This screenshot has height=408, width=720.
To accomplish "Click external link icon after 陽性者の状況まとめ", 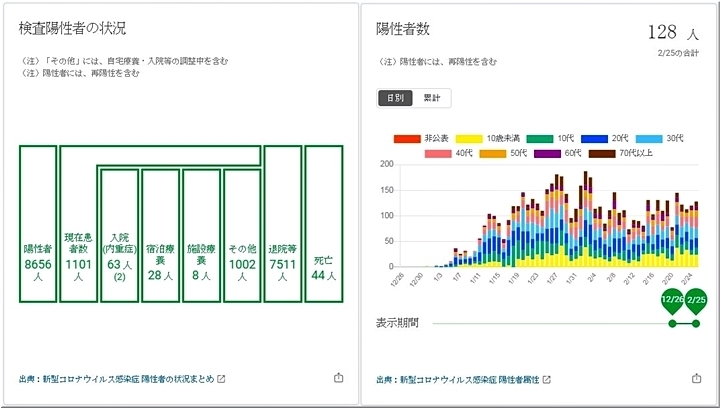I will point(222,379).
